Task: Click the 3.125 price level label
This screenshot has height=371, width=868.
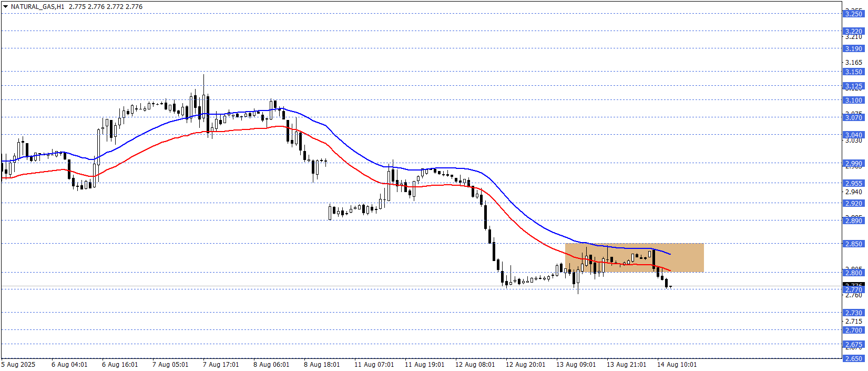Action: coord(853,86)
